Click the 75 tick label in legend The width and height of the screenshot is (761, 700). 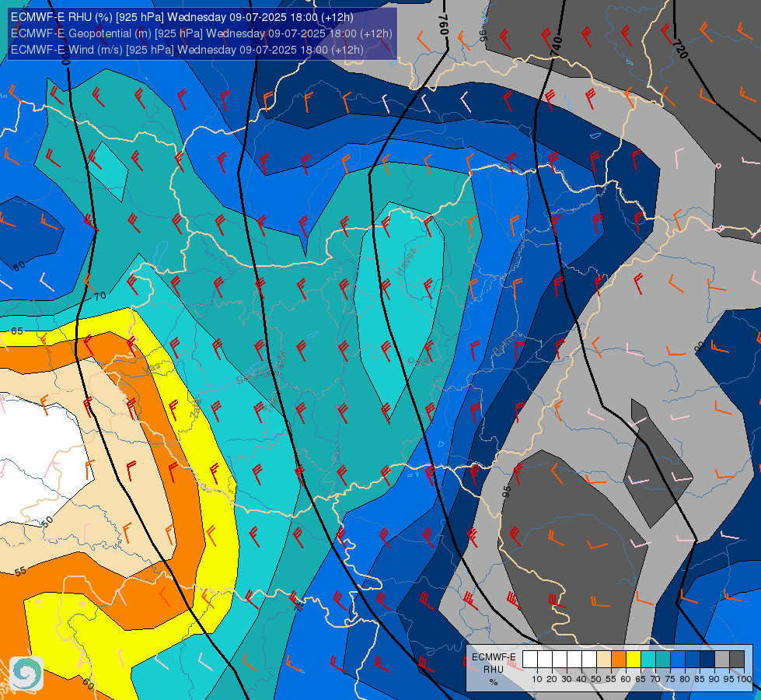(x=670, y=679)
